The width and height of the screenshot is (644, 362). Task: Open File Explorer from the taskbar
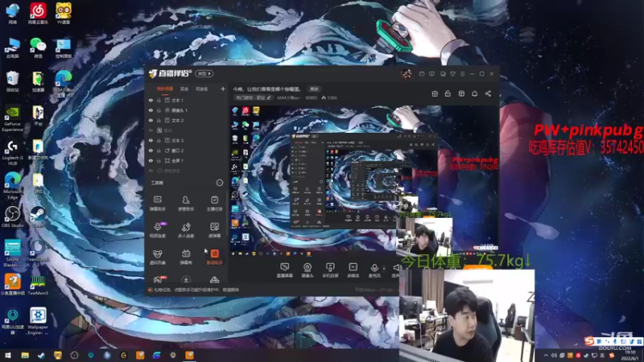pos(25,356)
